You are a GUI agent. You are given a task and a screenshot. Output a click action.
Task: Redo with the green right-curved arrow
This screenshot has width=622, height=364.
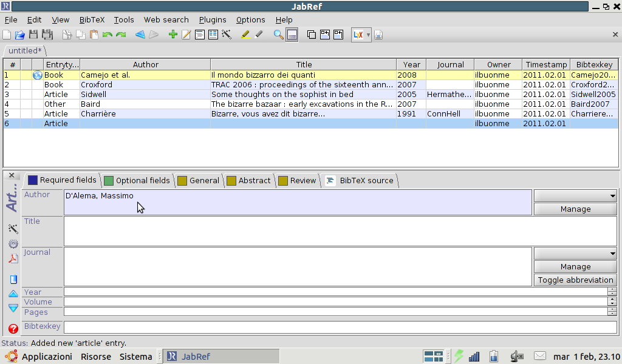121,35
